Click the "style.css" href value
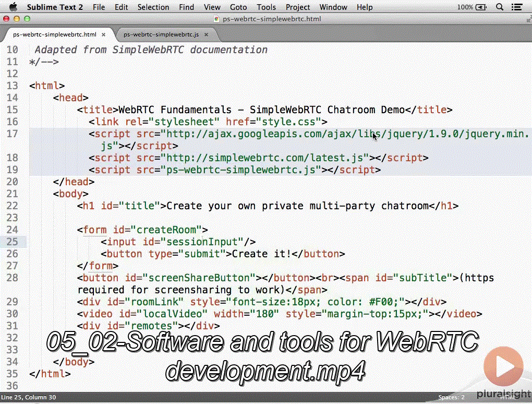The image size is (532, 404). pos(288,122)
